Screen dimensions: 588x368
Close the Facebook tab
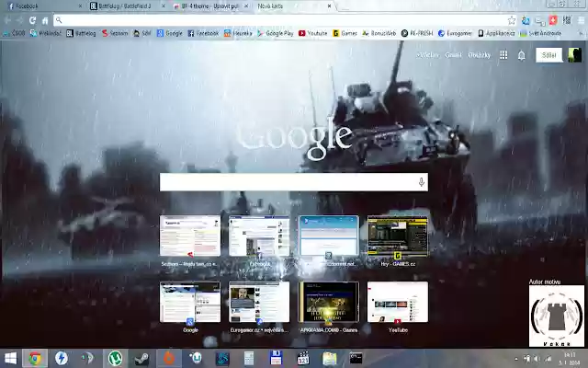[x=80, y=6]
